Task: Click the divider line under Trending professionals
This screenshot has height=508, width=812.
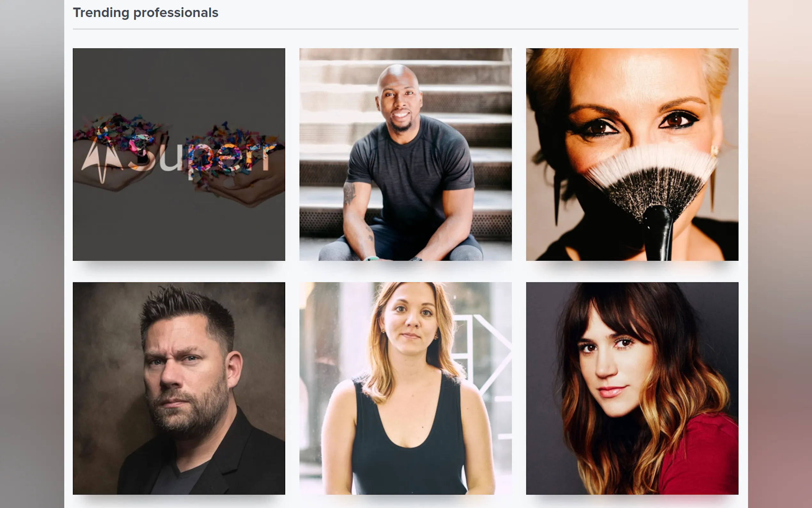Action: pyautogui.click(x=405, y=29)
